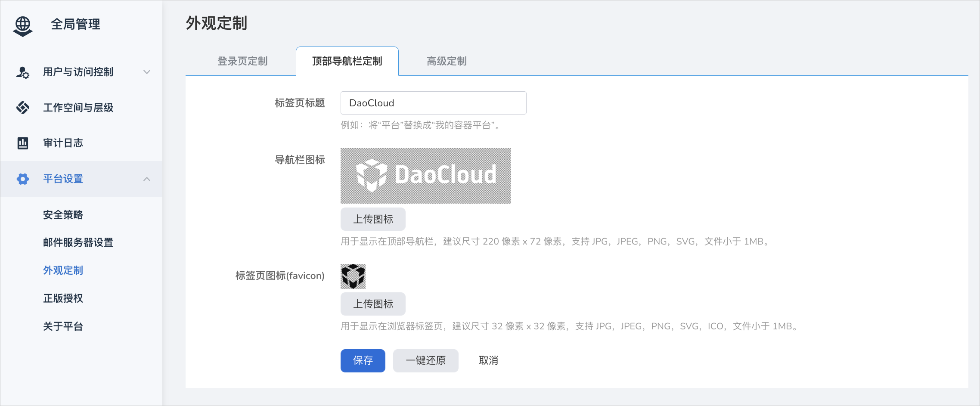Open 关于平台 submenu
The height and width of the screenshot is (406, 980).
click(x=63, y=326)
